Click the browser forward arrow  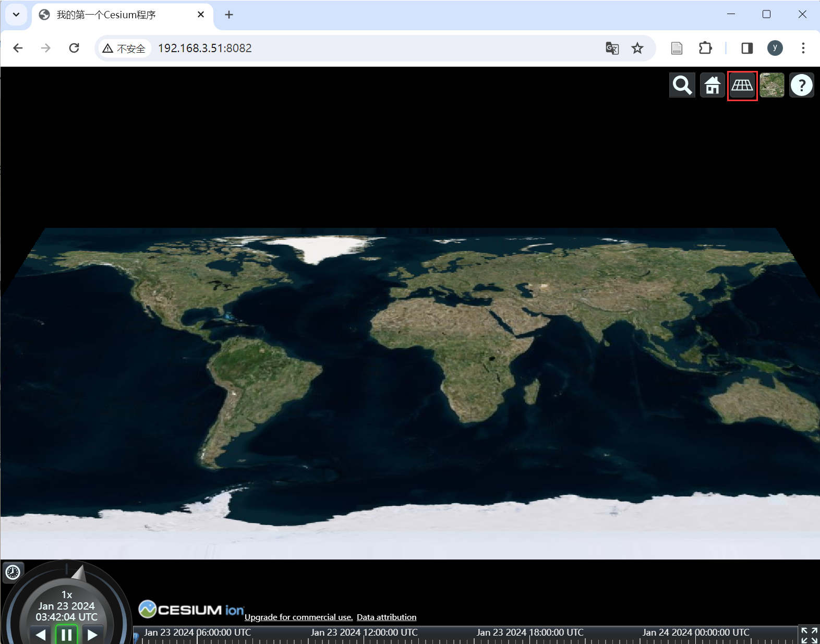[46, 48]
